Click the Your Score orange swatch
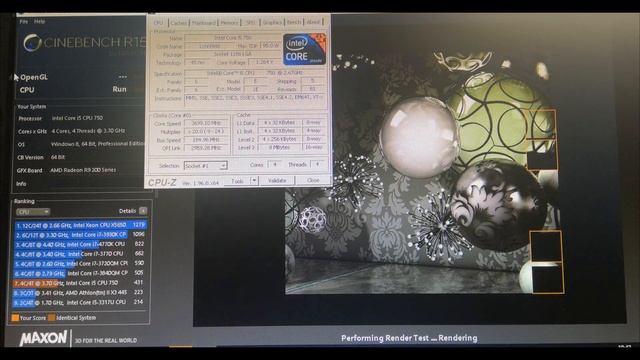This screenshot has width=640, height=360. point(15,318)
